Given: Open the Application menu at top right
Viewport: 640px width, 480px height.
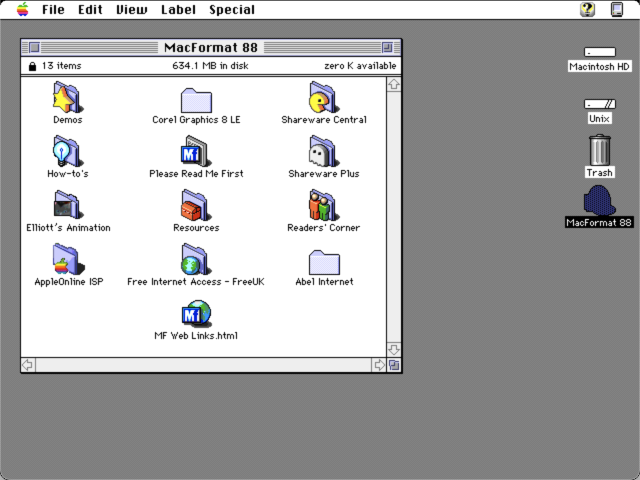Looking at the screenshot, I should 617,9.
